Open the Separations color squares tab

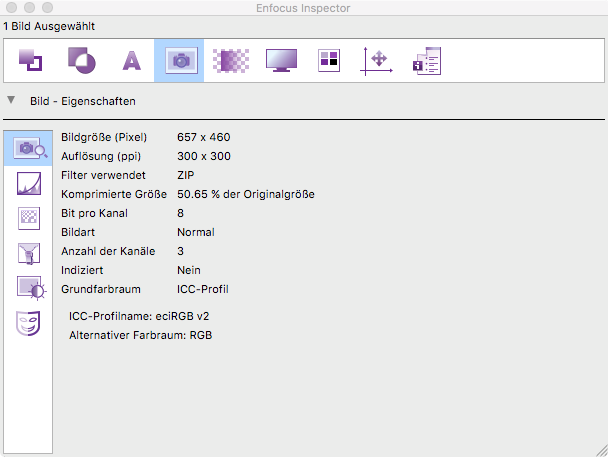[329, 61]
